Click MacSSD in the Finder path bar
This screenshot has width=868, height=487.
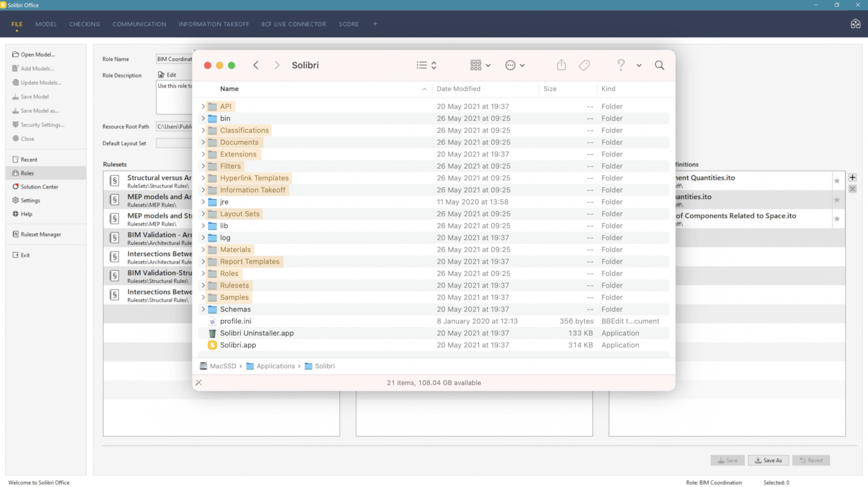coord(218,366)
